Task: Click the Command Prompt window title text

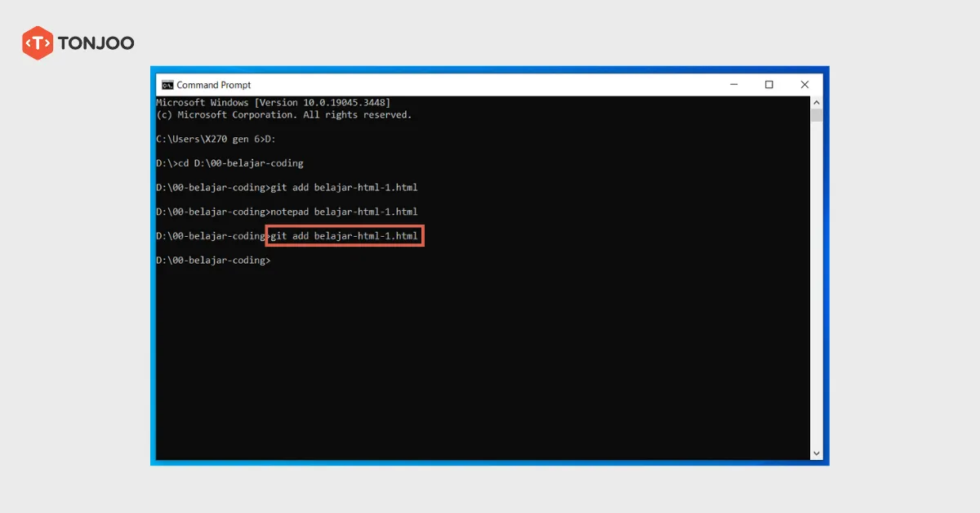Action: [214, 85]
